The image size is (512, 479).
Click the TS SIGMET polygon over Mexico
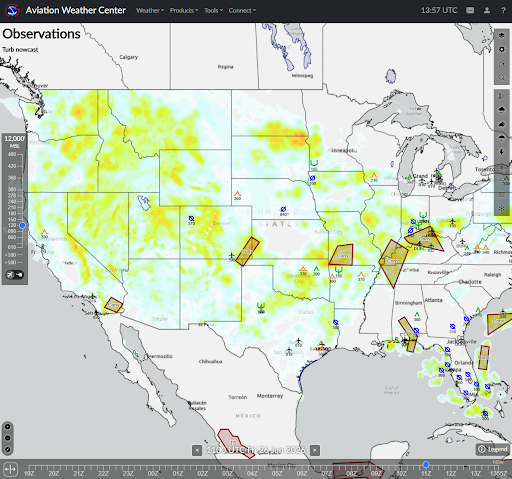pos(234,443)
